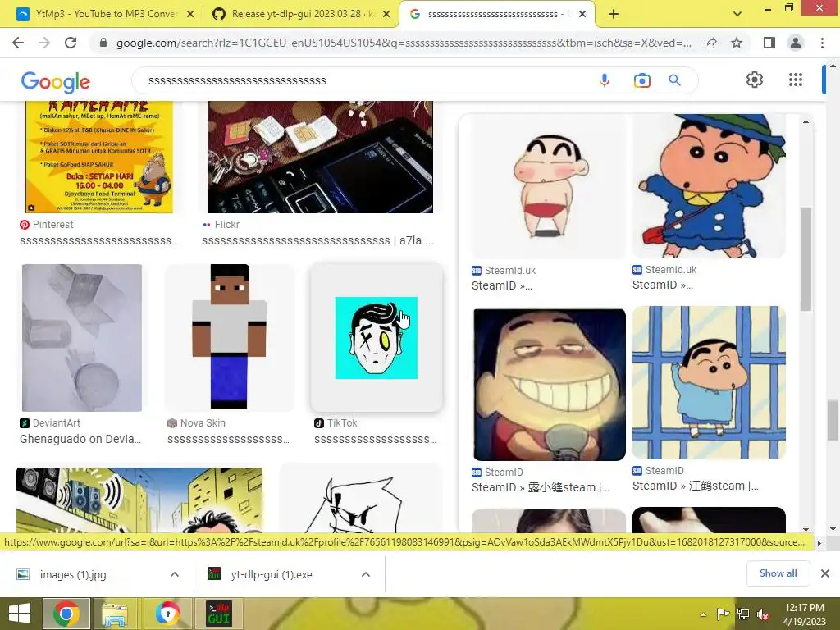Bookmark this page with the star icon
Viewport: 840px width, 630px height.
pyautogui.click(x=737, y=43)
